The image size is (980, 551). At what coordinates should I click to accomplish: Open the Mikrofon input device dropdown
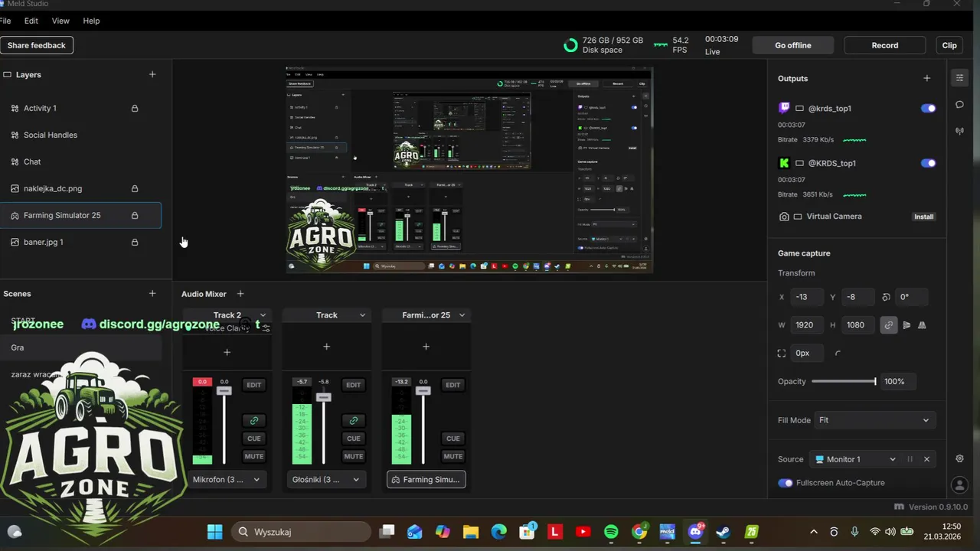tap(227, 480)
